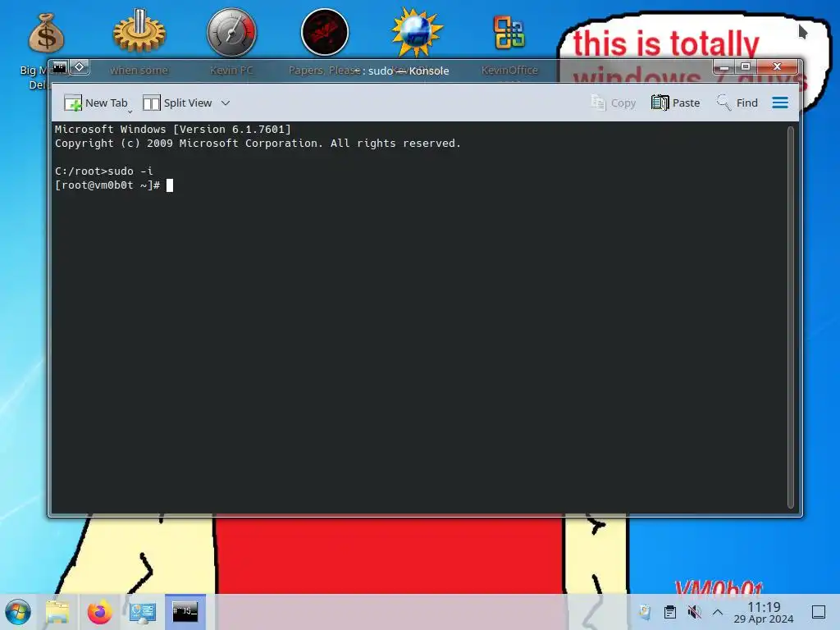Click the removable devices tray icon

click(645, 612)
